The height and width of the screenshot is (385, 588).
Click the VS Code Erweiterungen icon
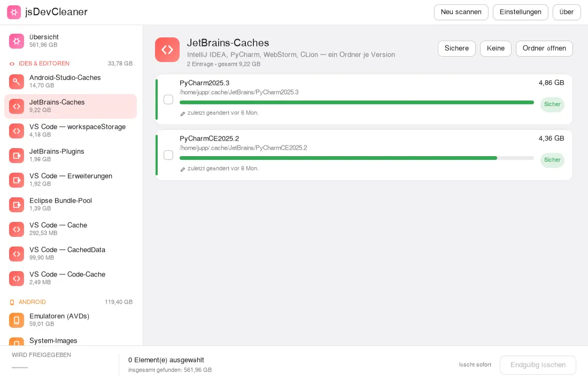click(x=17, y=180)
